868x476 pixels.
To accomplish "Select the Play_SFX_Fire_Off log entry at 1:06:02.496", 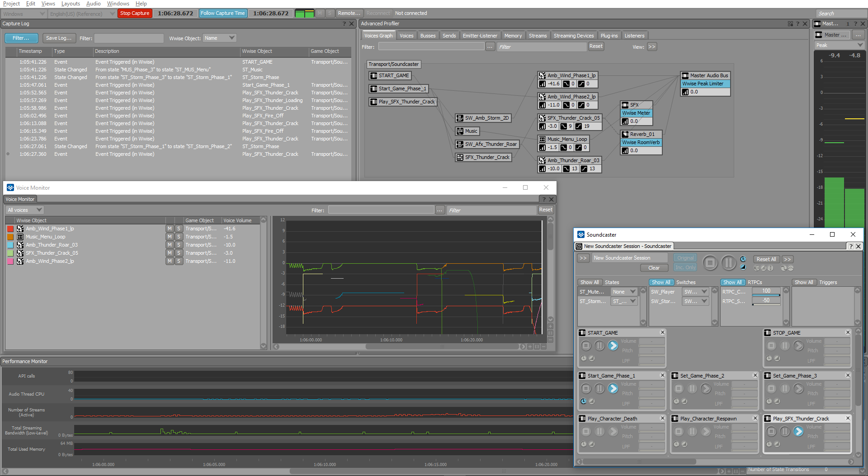I will [x=178, y=116].
